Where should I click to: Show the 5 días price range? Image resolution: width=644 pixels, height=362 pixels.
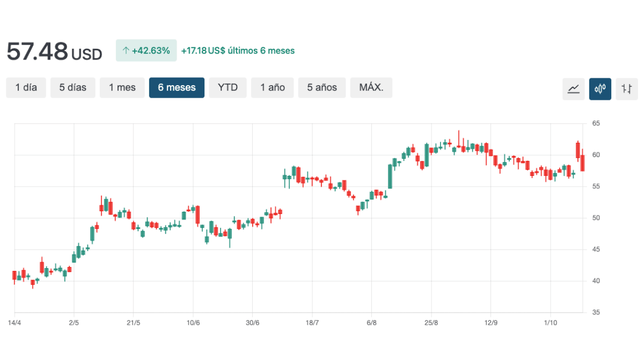point(73,88)
